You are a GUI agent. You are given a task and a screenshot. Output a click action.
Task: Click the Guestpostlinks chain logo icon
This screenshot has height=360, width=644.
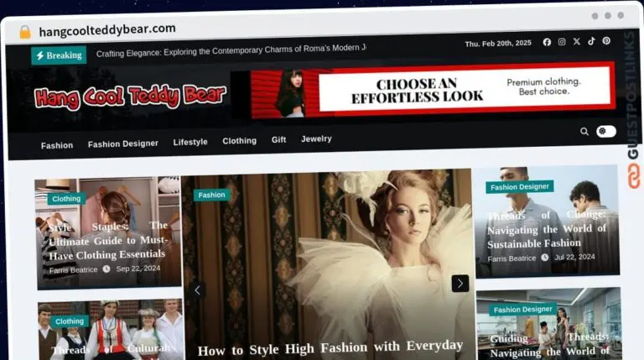click(x=634, y=175)
